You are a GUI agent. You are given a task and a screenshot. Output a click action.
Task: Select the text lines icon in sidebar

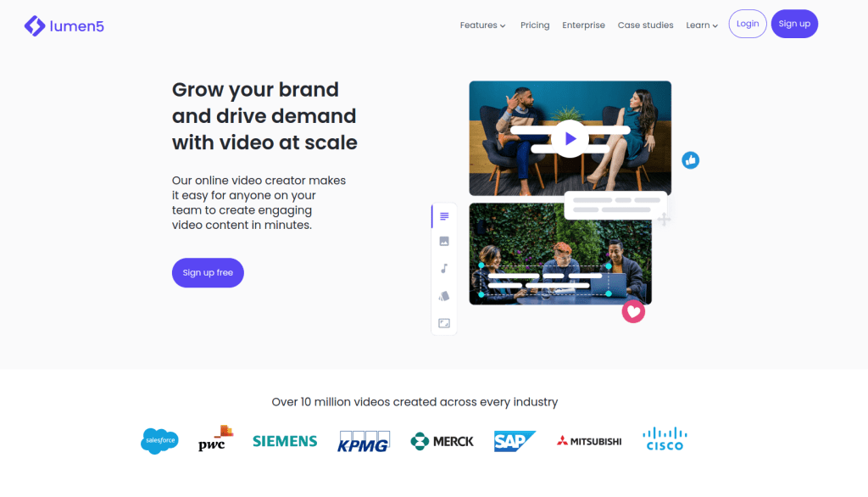point(444,216)
